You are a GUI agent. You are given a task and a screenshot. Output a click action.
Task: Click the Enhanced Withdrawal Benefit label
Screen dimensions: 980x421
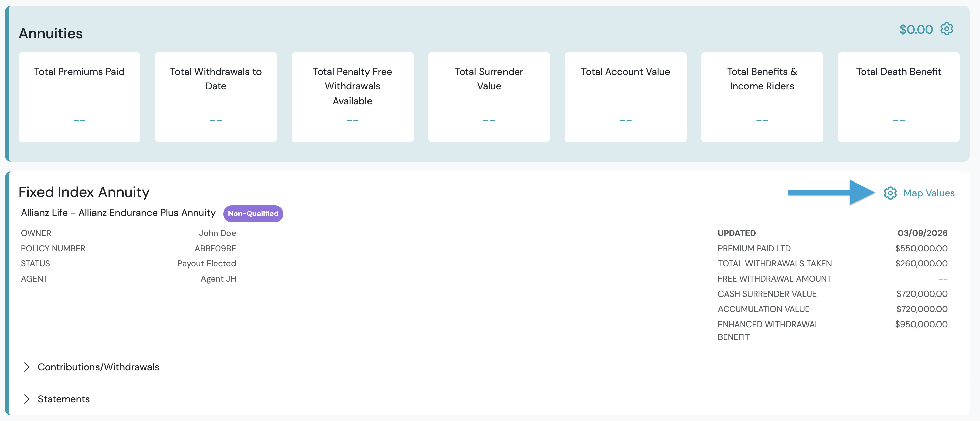tap(768, 331)
